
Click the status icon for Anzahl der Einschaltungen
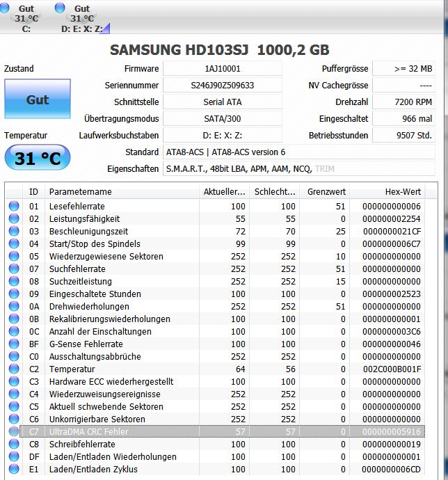coord(14,332)
